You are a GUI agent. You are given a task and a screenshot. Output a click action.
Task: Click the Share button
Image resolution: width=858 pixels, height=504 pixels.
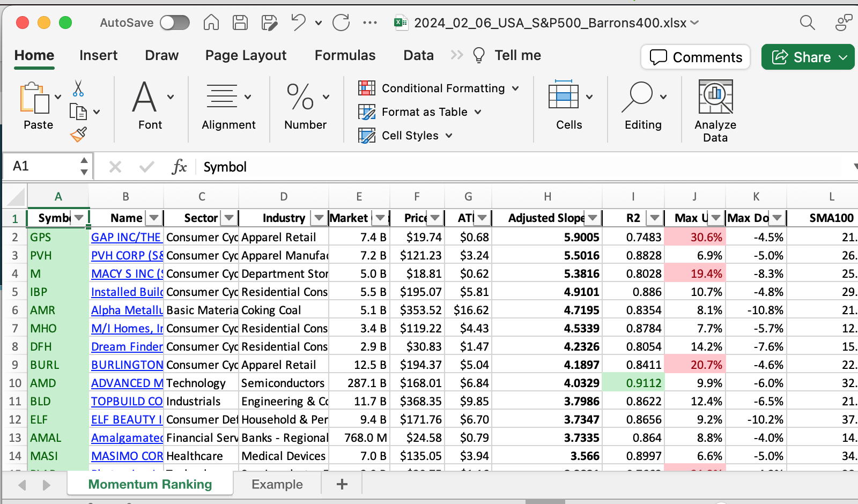click(802, 57)
